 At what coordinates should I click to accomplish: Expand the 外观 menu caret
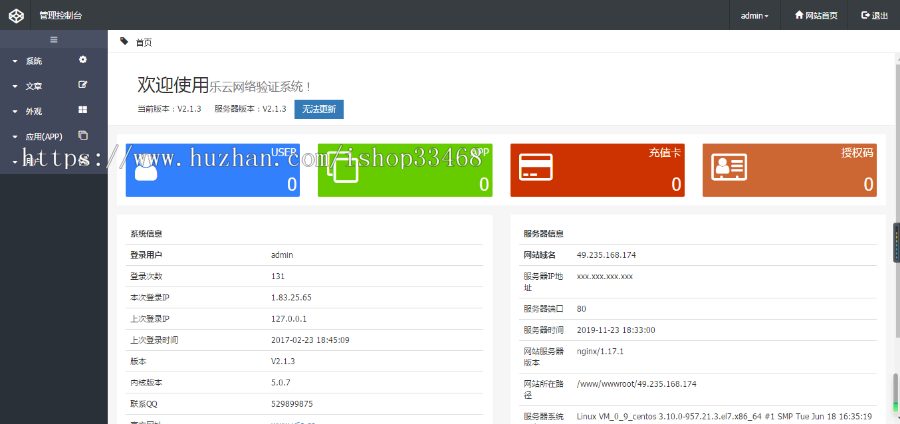[x=15, y=112]
